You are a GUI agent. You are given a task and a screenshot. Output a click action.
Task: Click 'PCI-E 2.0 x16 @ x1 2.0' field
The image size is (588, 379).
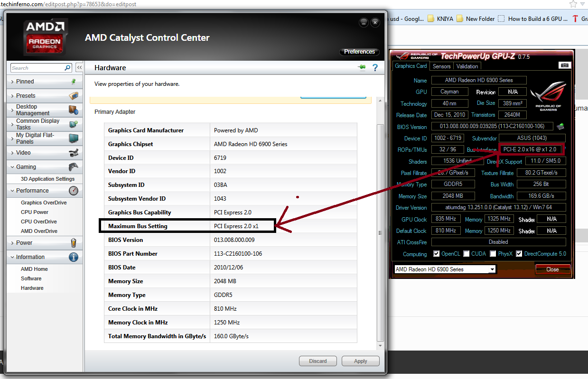pyautogui.click(x=532, y=149)
